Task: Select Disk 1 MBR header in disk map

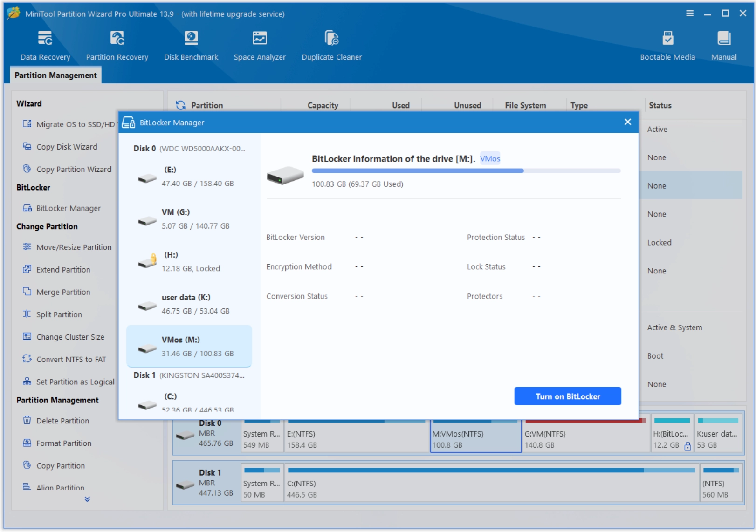Action: point(206,483)
